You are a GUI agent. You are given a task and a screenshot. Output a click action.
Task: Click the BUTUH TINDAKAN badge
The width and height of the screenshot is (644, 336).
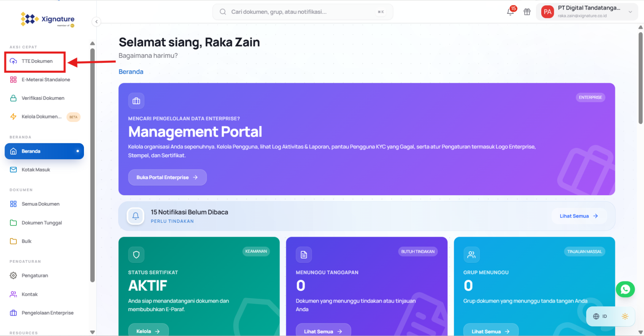pos(418,252)
